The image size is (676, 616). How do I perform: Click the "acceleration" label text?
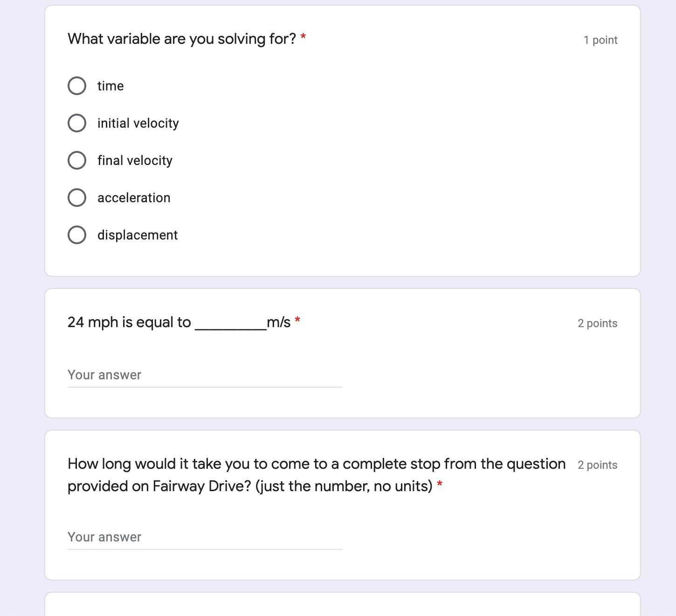point(134,198)
